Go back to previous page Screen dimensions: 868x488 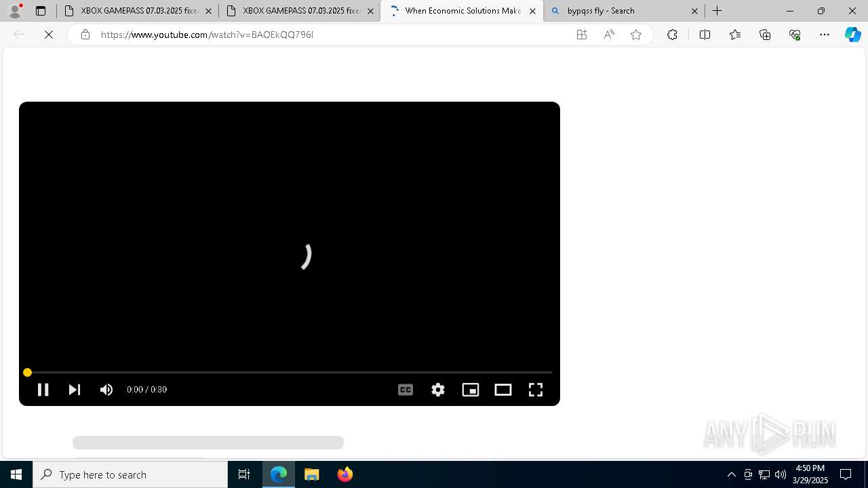(19, 35)
